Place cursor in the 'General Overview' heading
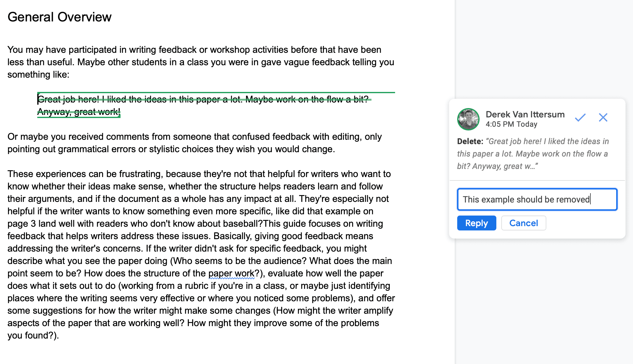Viewport: 633px width, 364px height. pyautogui.click(x=59, y=17)
